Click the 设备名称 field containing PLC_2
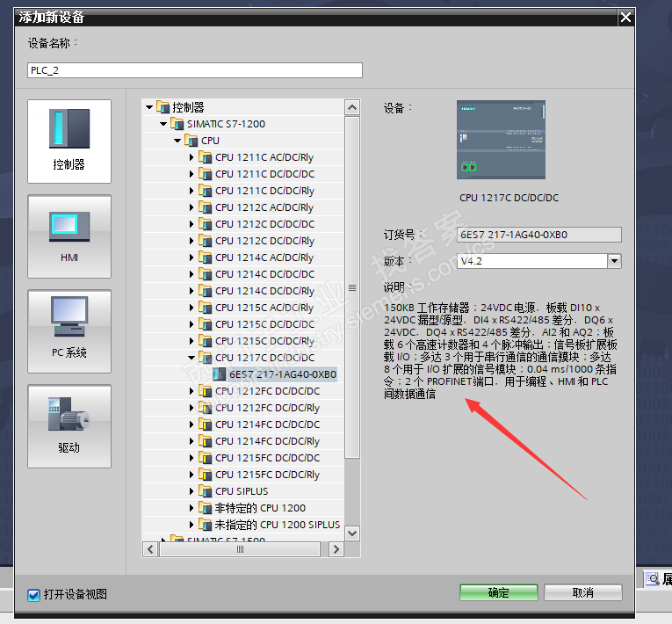672x624 pixels. (195, 70)
